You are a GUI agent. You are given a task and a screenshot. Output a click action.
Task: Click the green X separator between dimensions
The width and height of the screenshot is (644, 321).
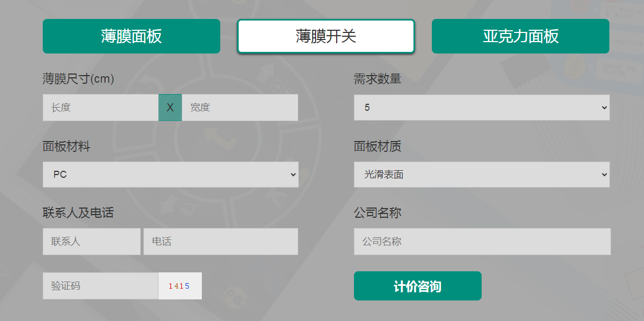click(170, 108)
